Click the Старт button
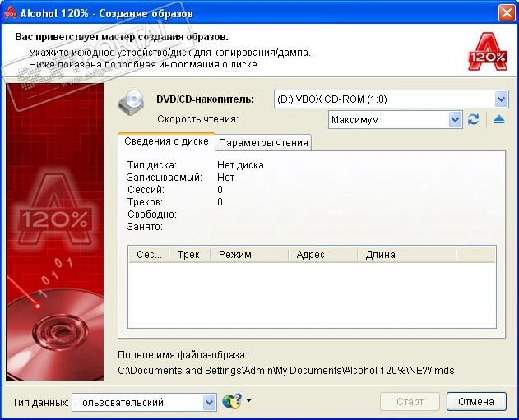Image resolution: width=519 pixels, height=420 pixels. point(410,402)
